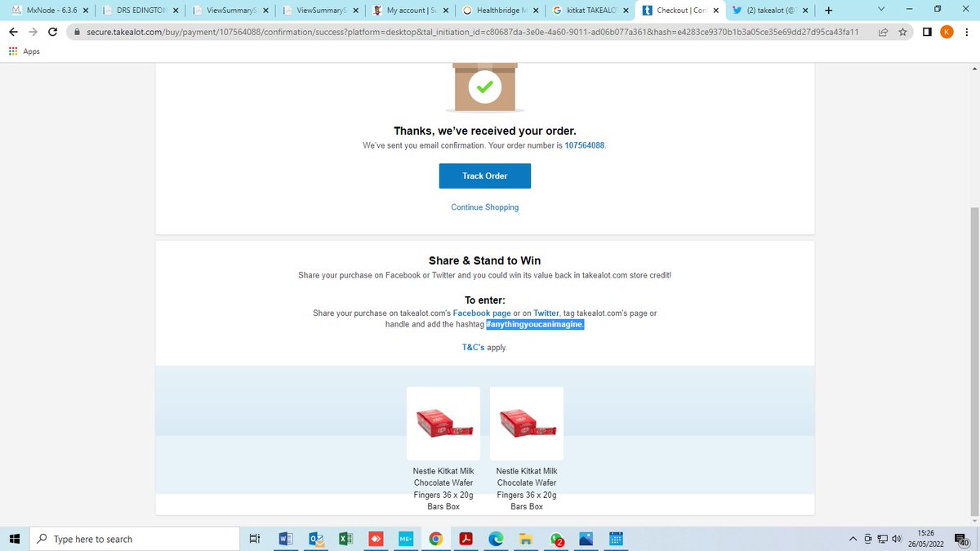Go forward to the next page
The image size is (980, 551).
(x=33, y=32)
